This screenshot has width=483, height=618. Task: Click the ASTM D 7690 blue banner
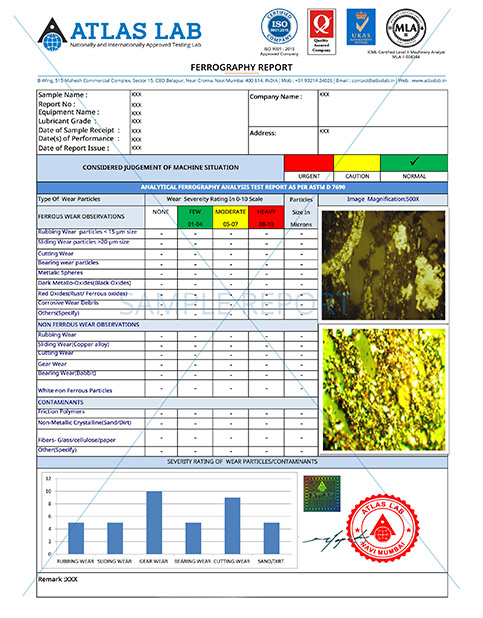coord(242,187)
